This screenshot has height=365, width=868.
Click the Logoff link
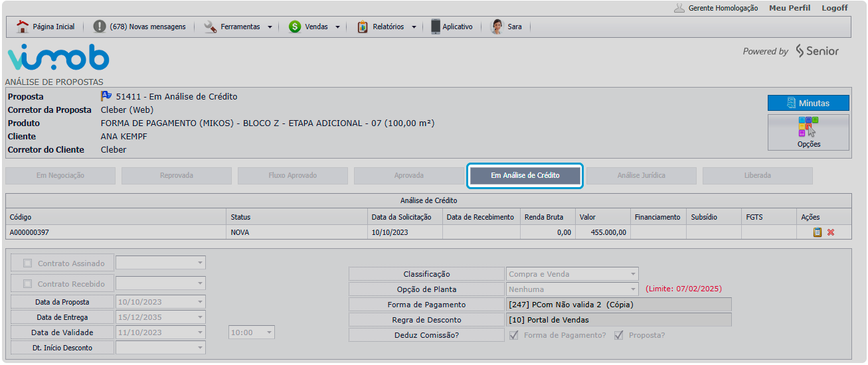(x=835, y=8)
